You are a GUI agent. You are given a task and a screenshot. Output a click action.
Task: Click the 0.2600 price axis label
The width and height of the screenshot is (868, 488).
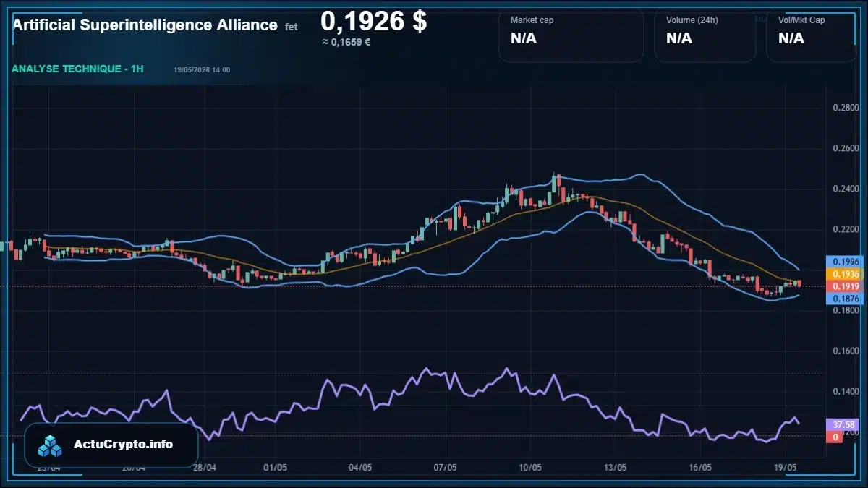pos(846,148)
